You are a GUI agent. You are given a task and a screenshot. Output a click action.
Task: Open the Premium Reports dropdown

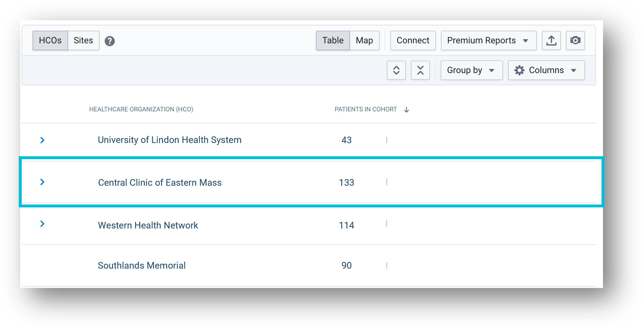(x=488, y=40)
